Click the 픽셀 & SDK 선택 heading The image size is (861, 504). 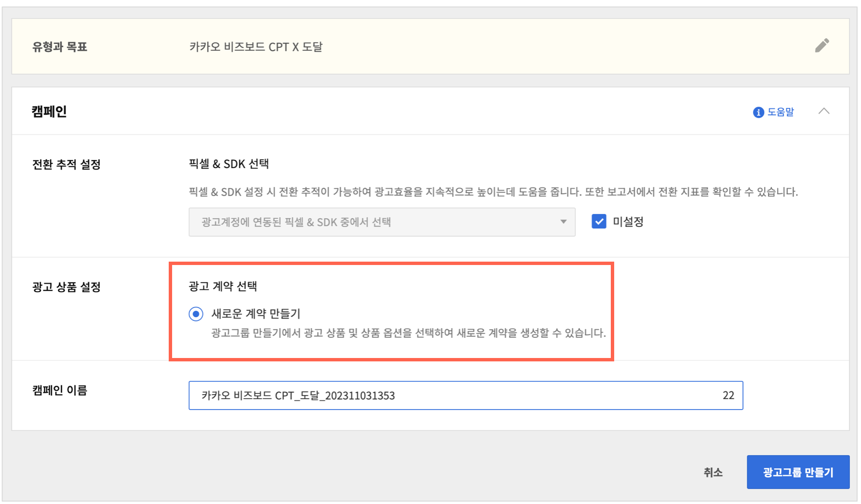point(229,164)
